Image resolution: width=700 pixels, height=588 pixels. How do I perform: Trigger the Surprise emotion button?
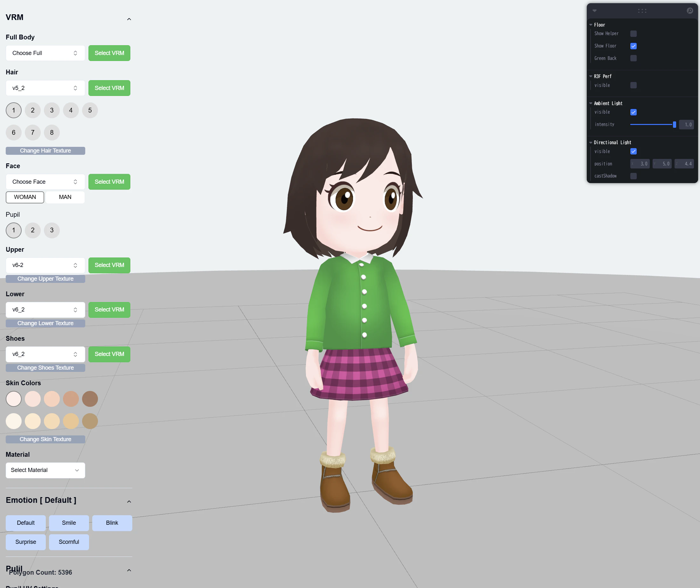(x=26, y=542)
